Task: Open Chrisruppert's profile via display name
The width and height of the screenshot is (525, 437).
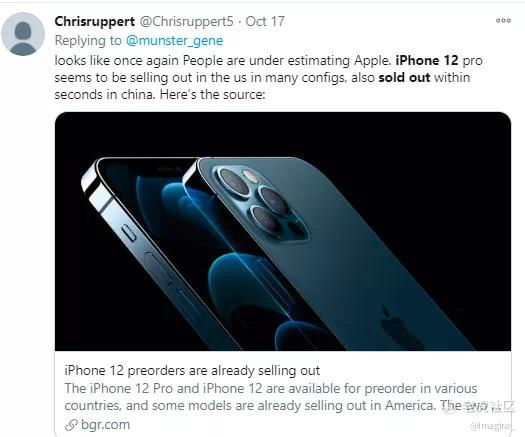Action: tap(95, 21)
